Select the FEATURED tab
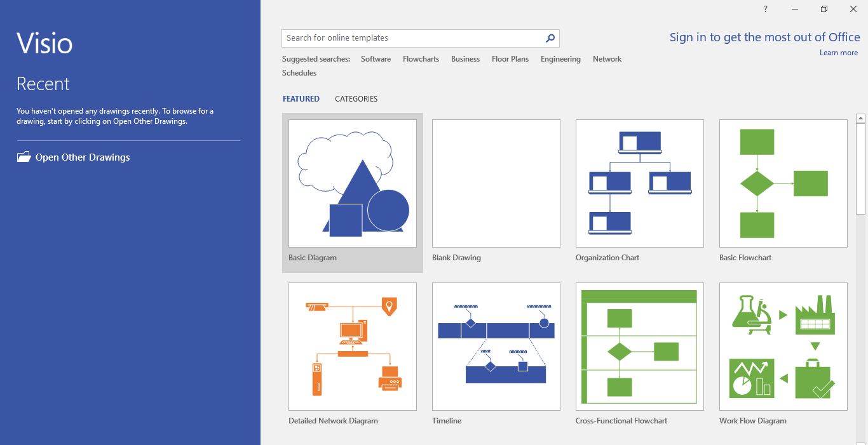The image size is (868, 445). 301,98
